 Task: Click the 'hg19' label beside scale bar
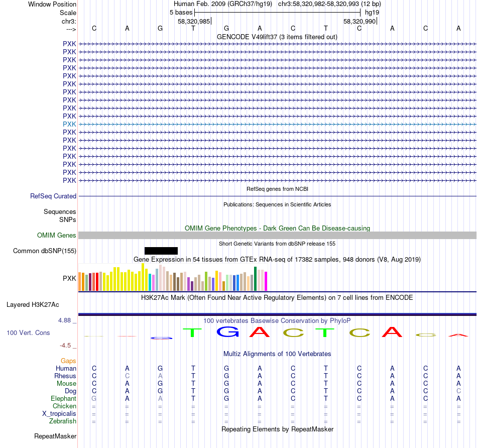pos(372,13)
